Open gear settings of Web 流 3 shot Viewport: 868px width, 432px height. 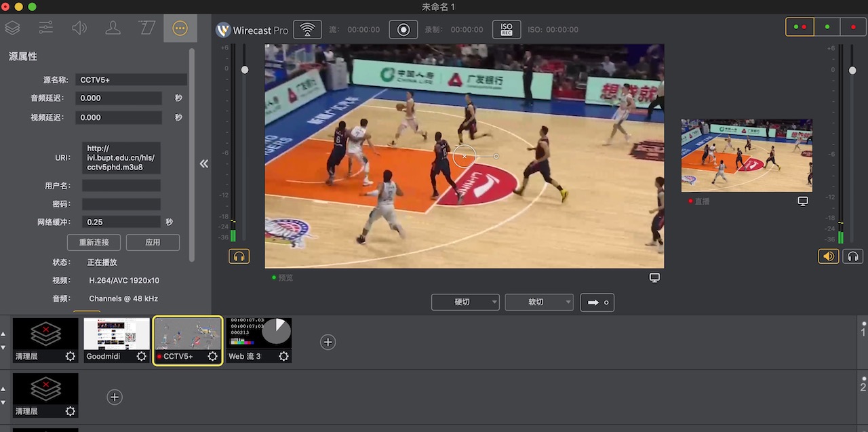283,356
